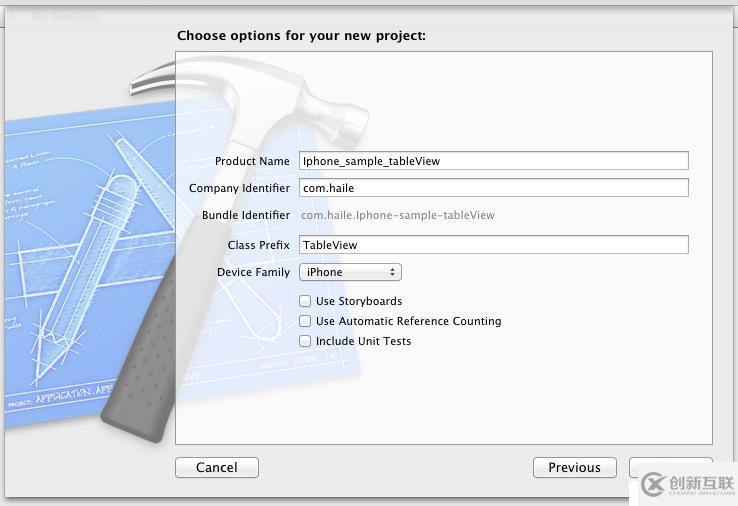Screen dimensions: 738x506
Task: Select the com.haile.Iphone-sample-tableView bundle identifier text
Action: click(398, 215)
